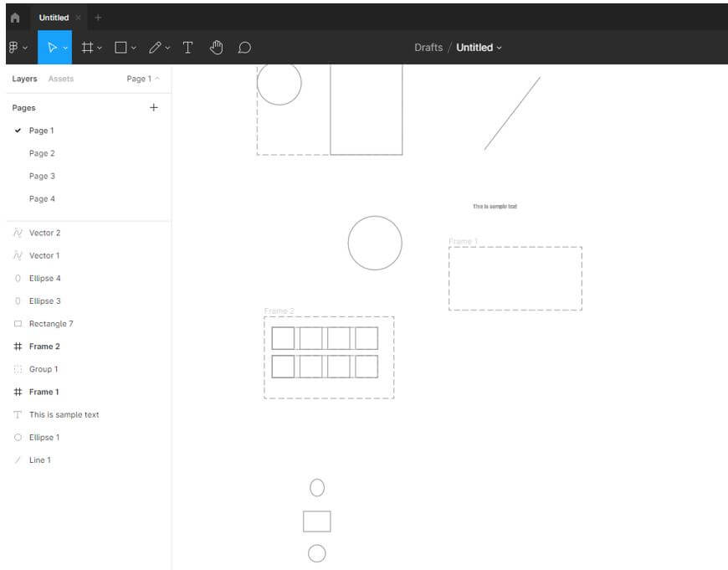The image size is (728, 570).
Task: Switch to the Layers tab
Action: (24, 79)
